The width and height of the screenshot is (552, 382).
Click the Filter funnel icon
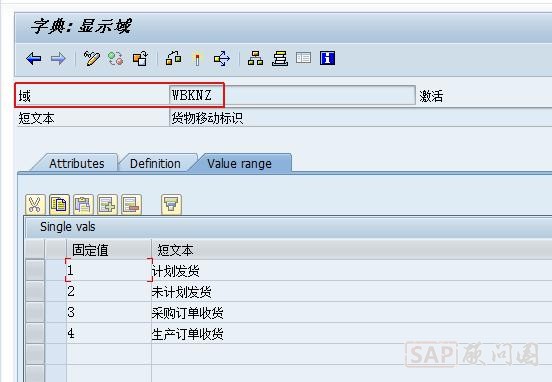(x=171, y=205)
